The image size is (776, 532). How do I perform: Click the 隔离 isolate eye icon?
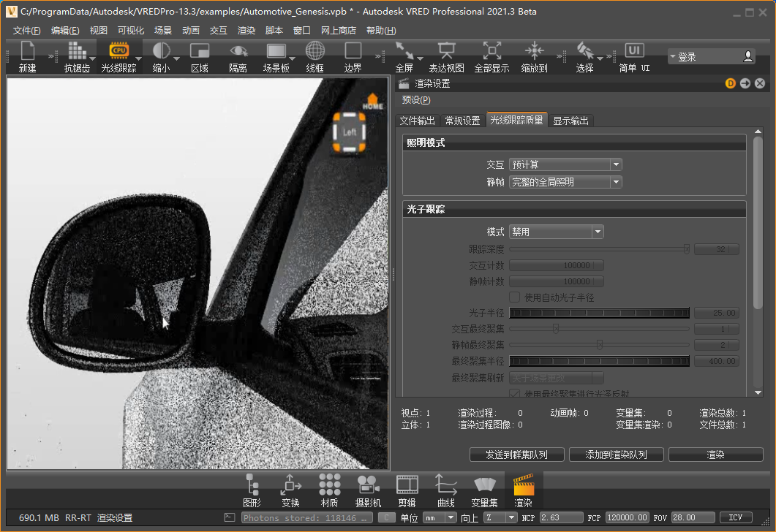click(238, 51)
